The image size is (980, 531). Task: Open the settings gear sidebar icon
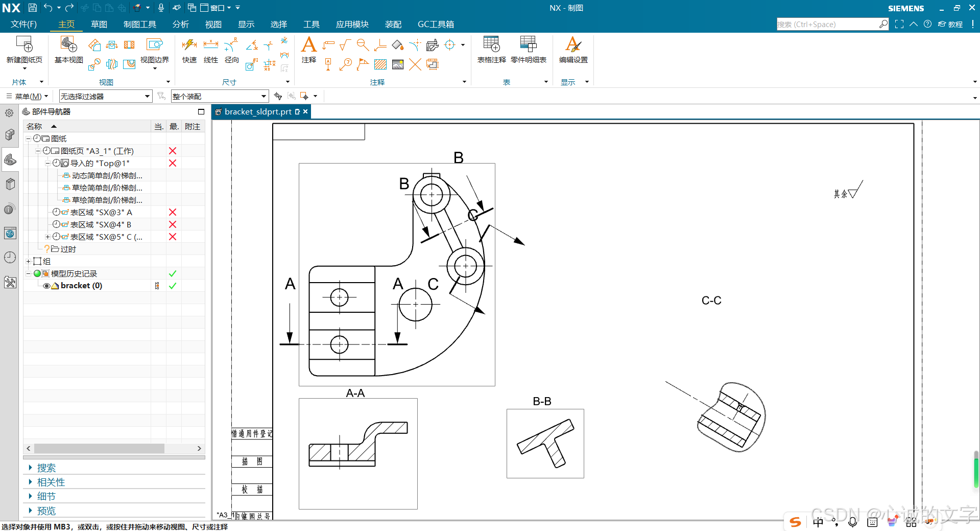coord(9,113)
